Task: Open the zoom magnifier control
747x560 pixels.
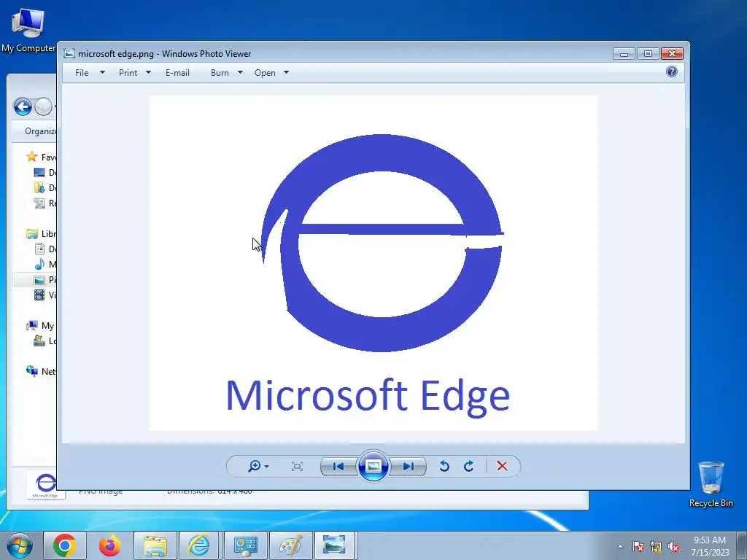Action: pos(258,466)
